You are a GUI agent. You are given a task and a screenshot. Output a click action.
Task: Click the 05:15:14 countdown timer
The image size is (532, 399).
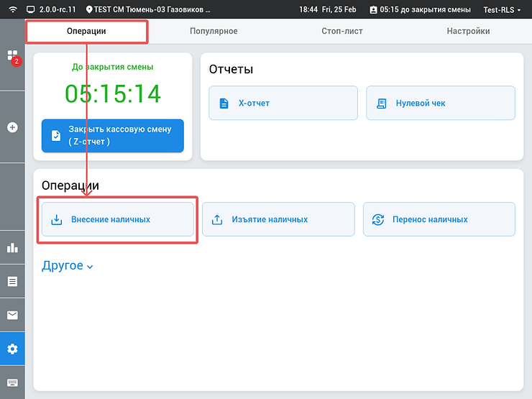113,93
